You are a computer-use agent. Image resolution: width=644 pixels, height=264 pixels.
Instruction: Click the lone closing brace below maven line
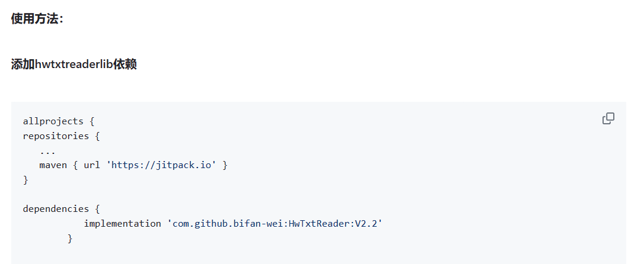25,180
